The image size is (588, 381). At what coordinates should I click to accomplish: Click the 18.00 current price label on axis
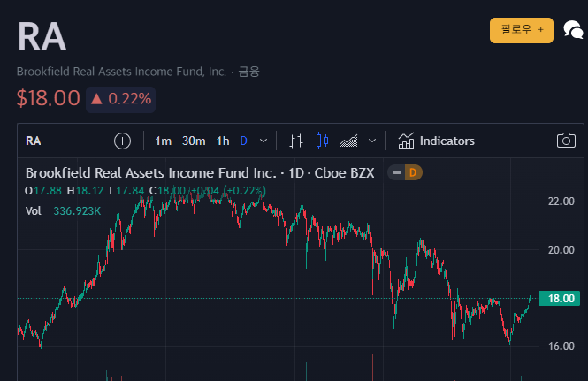(x=560, y=299)
